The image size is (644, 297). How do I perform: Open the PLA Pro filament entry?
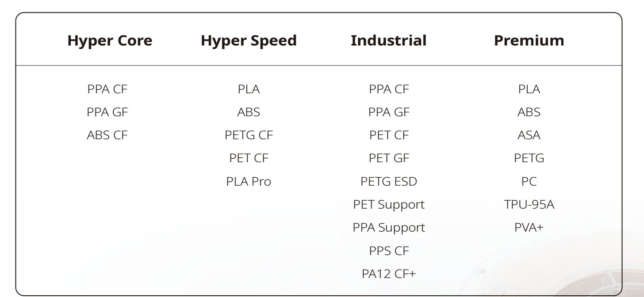click(x=249, y=181)
